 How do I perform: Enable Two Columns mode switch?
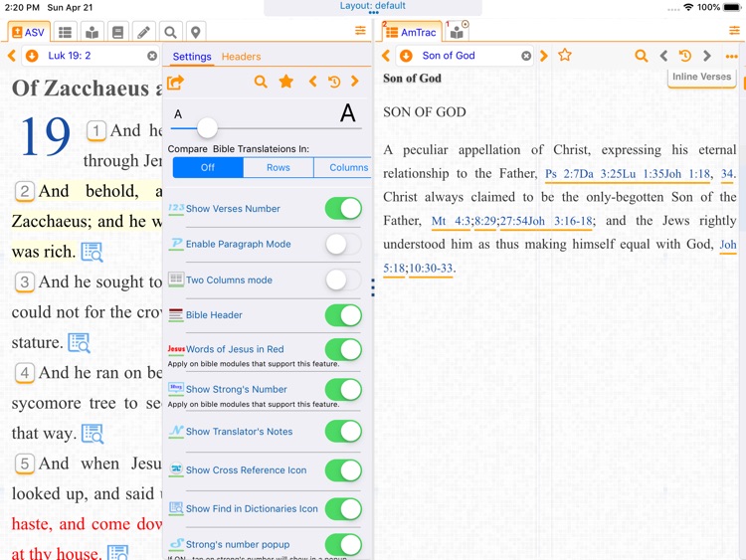point(343,280)
